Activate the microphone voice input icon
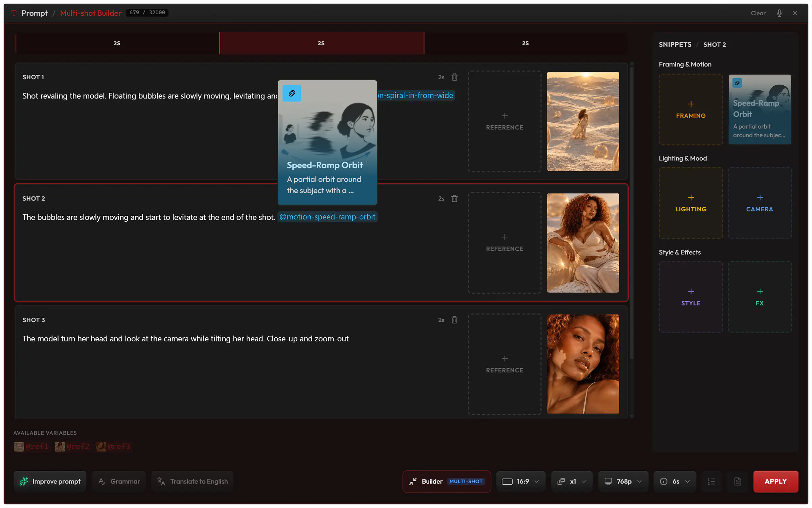Viewport: 812px width, 508px height. coord(779,13)
